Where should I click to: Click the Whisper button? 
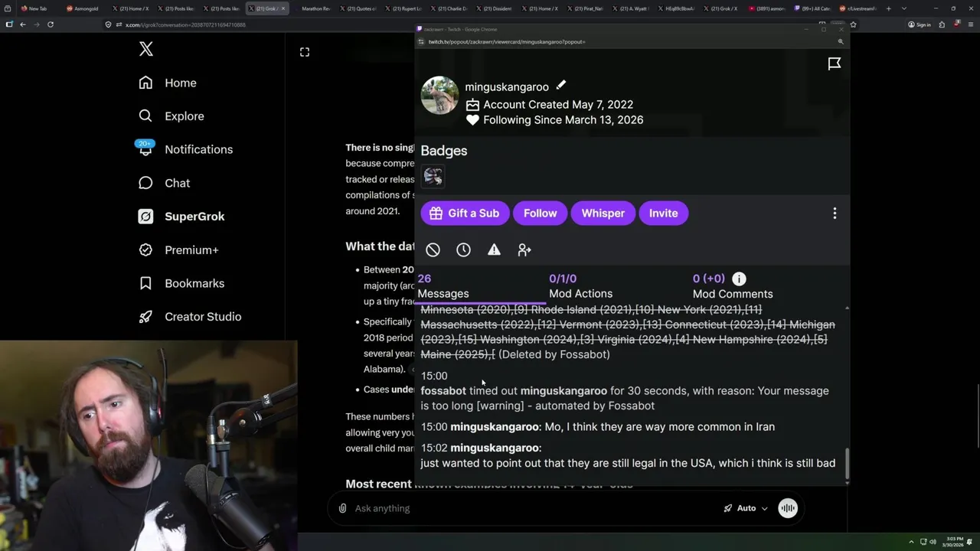pyautogui.click(x=603, y=214)
